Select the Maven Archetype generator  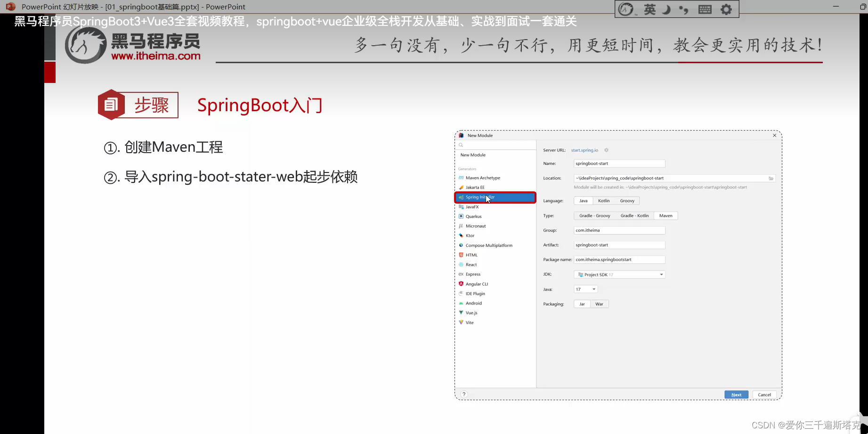[483, 178]
